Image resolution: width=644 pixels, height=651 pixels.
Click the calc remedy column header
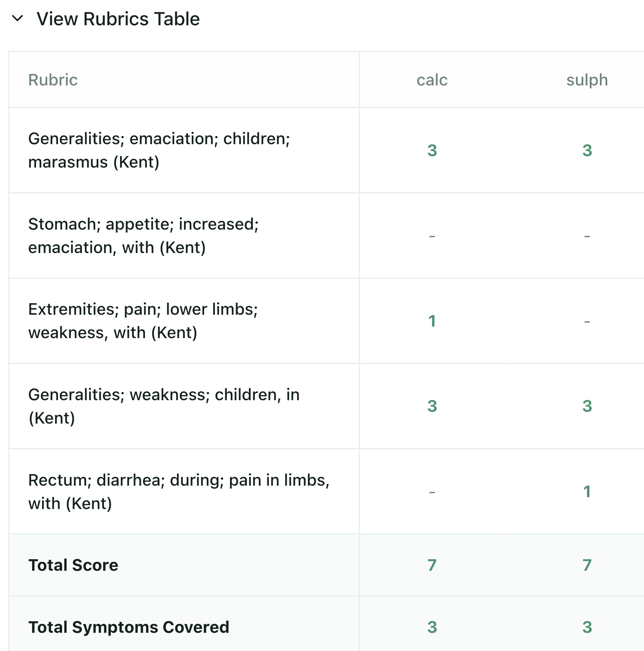point(432,80)
